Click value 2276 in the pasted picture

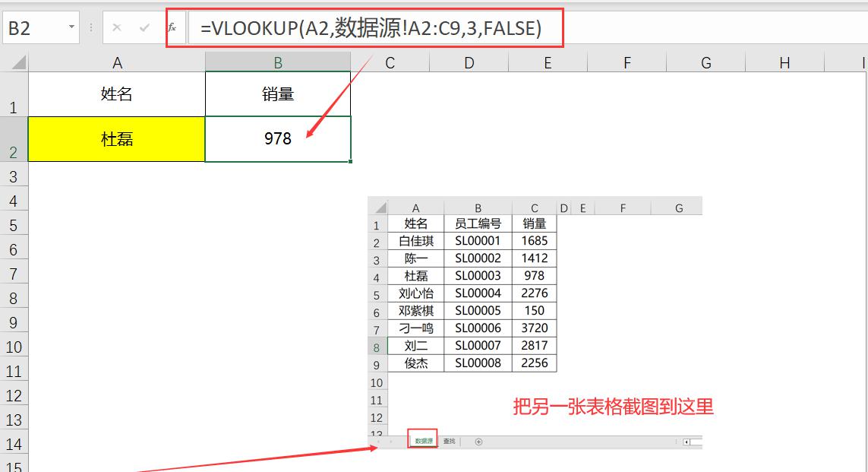coord(534,293)
